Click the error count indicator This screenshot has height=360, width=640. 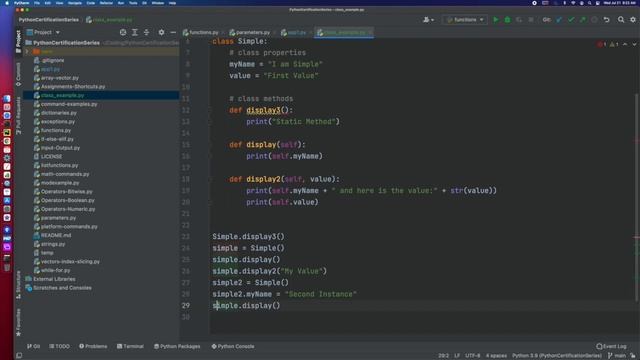[x=602, y=44]
